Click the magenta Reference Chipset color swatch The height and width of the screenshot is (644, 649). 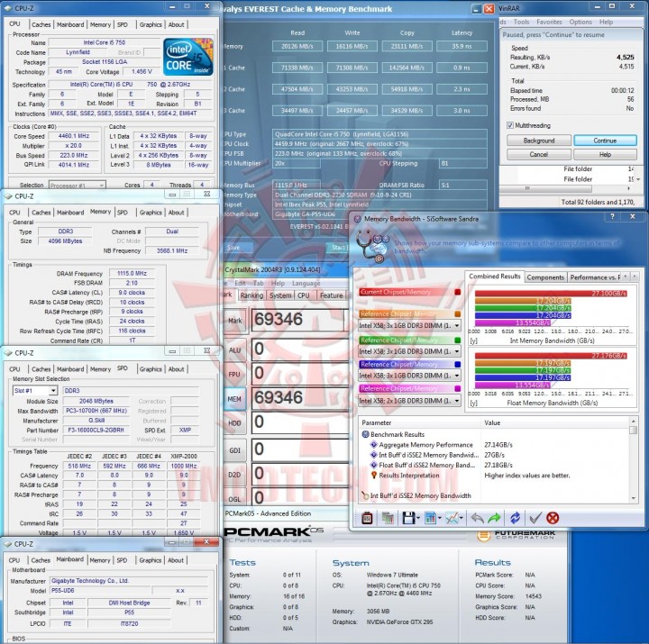click(x=457, y=388)
